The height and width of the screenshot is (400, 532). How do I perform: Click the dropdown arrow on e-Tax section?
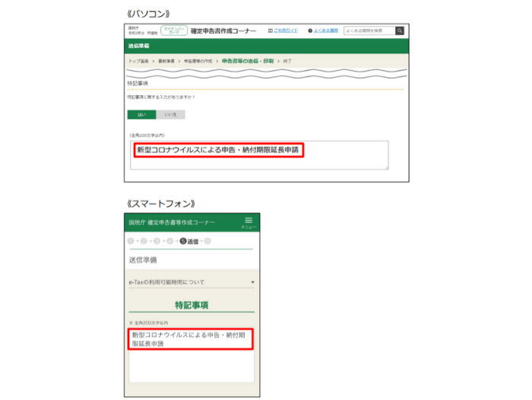(x=252, y=283)
